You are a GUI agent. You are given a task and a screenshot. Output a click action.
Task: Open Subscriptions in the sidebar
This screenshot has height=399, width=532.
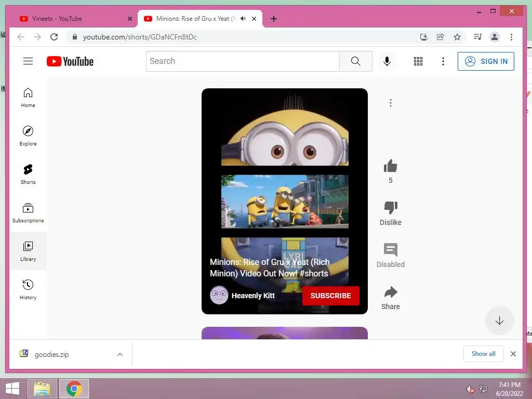click(28, 212)
